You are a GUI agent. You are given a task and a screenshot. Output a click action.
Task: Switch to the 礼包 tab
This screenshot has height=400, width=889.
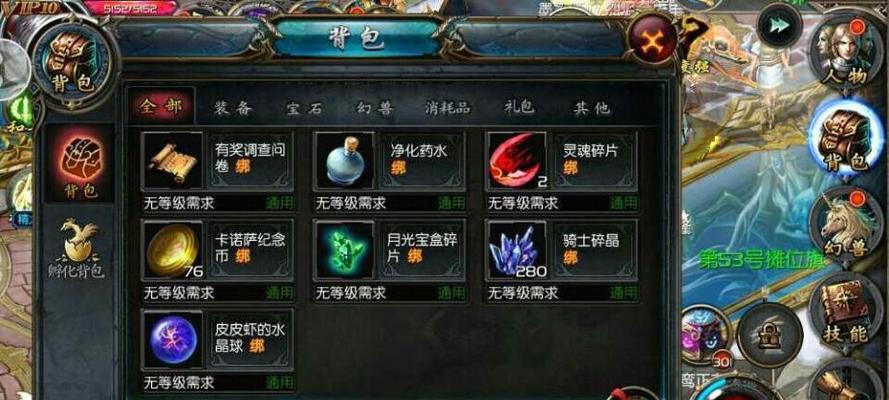pyautogui.click(x=519, y=108)
